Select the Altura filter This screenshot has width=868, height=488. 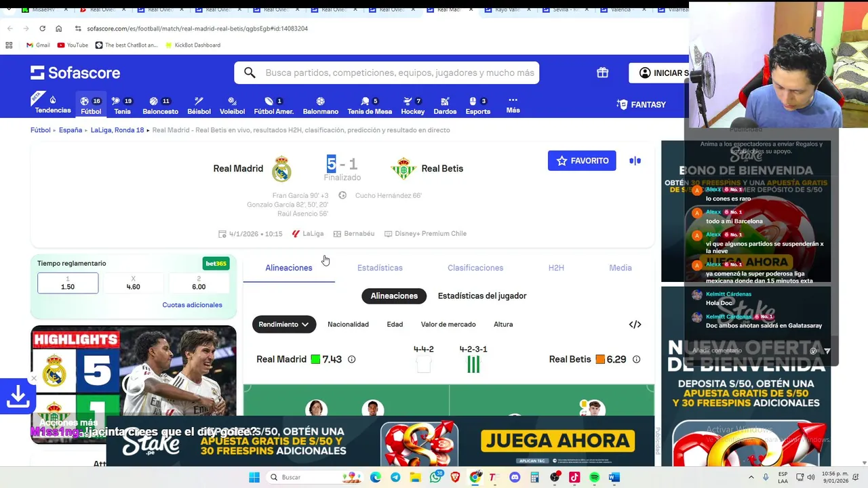pyautogui.click(x=503, y=325)
